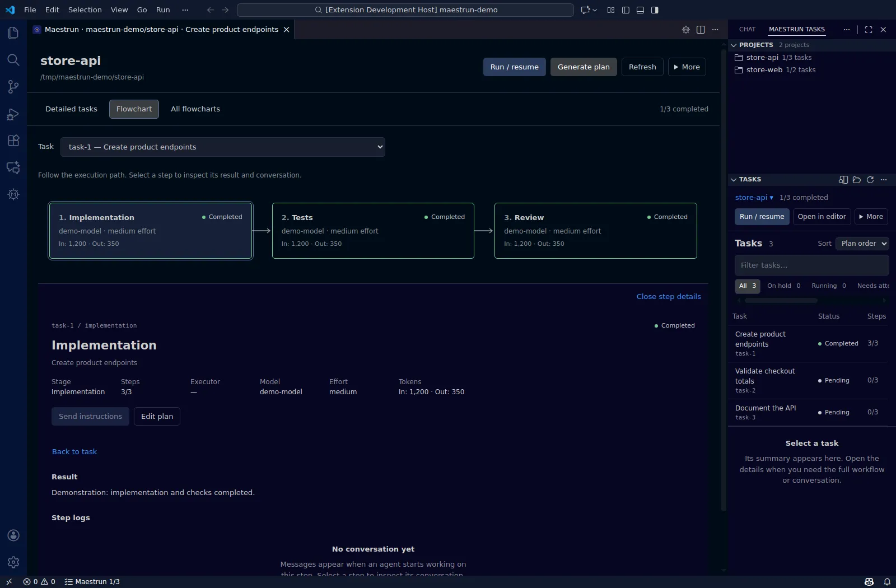
Task: Switch to the Detailed tasks tab
Action: pos(71,109)
